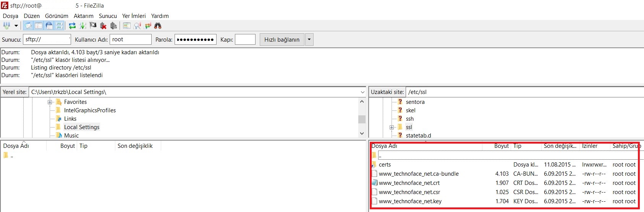Select the Links folder in local tree
The height and width of the screenshot is (212, 644).
tap(70, 119)
